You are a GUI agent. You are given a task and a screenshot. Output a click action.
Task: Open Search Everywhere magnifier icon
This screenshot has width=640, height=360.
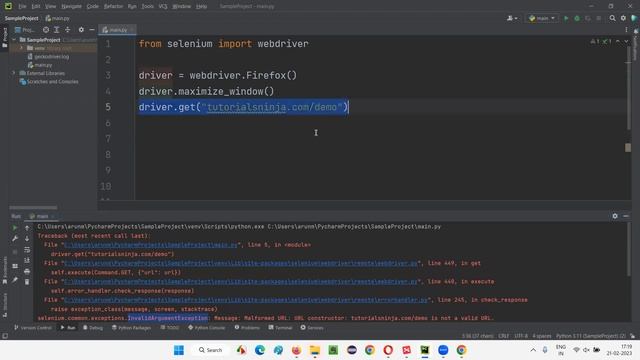pyautogui.click(x=612, y=18)
